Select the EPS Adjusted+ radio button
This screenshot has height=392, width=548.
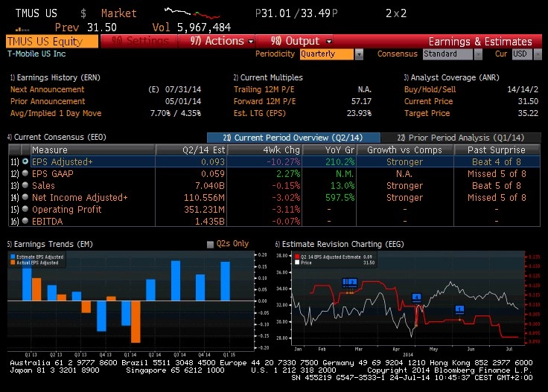25,161
